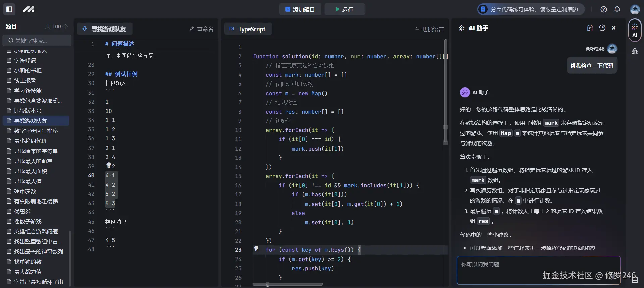Viewport: 644px width, 288px height.
Task: Select the TypeScript editor tab
Action: 248,29
